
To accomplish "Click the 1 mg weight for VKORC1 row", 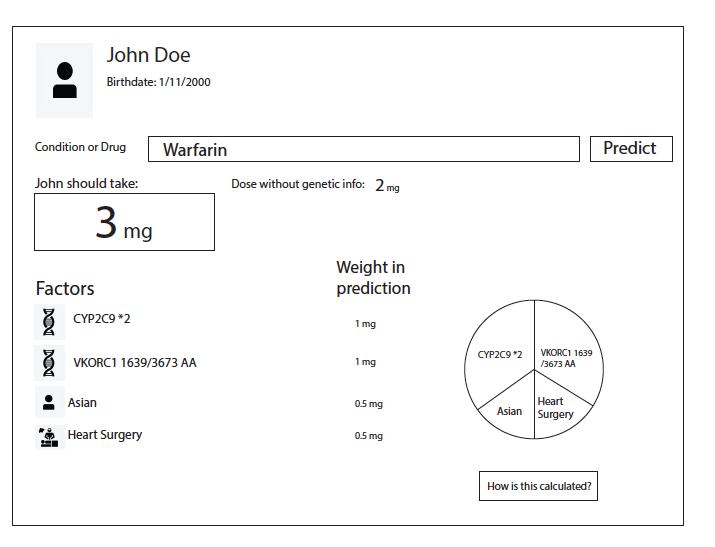I will point(365,362).
